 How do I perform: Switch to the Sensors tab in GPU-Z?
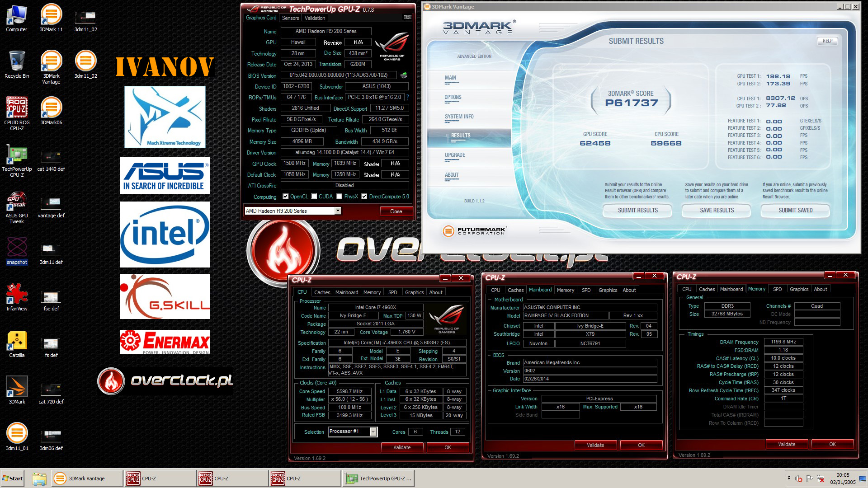pos(290,18)
